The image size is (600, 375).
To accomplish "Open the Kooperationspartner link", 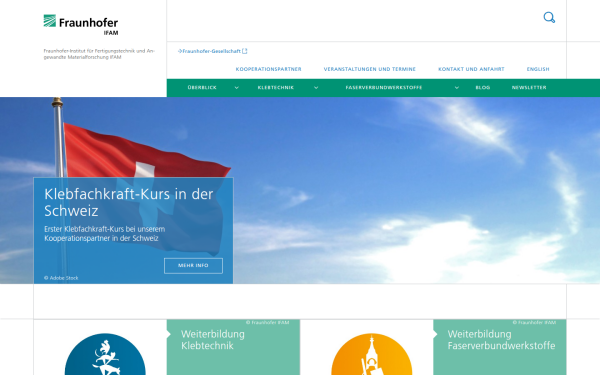I will (268, 69).
